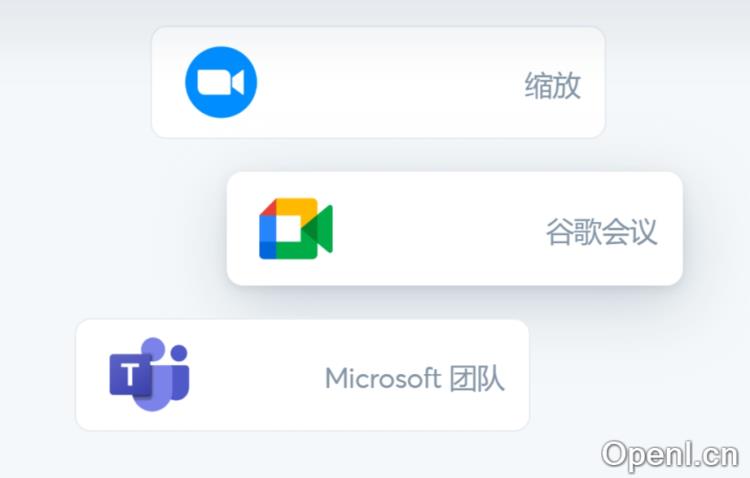The height and width of the screenshot is (478, 750).
Task: Click the white camera glyph inside Zoom circle
Action: click(x=221, y=82)
